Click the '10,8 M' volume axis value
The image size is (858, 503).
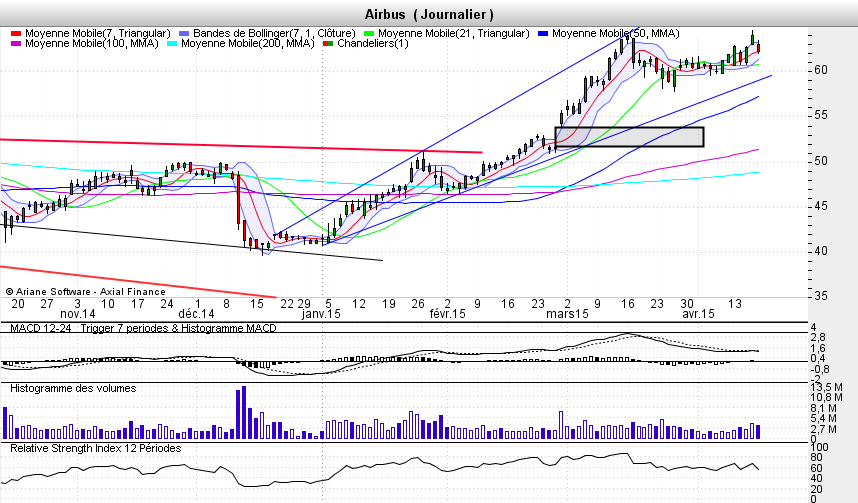(x=826, y=398)
